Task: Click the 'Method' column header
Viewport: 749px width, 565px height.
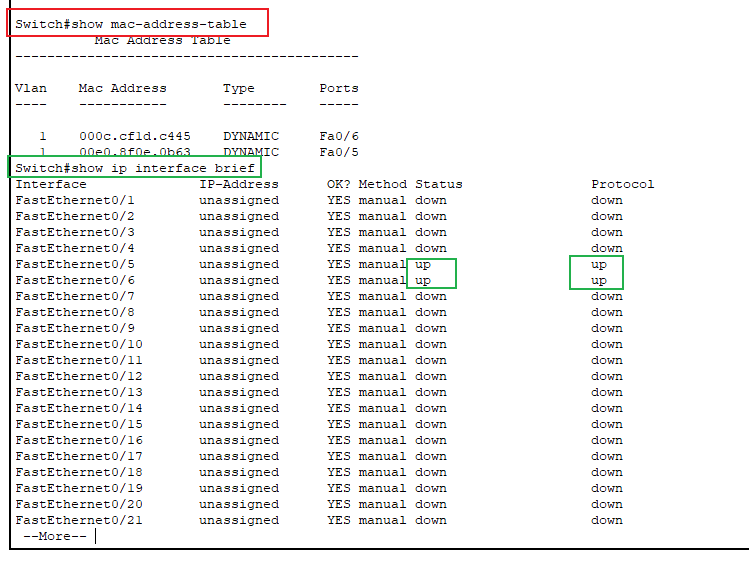Action: [x=383, y=184]
